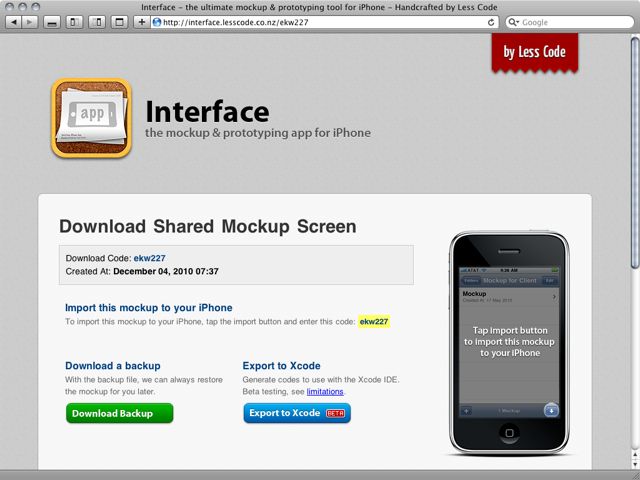This screenshot has height=480, width=640.
Task: Add bookmark with the plus button
Action: click(142, 22)
